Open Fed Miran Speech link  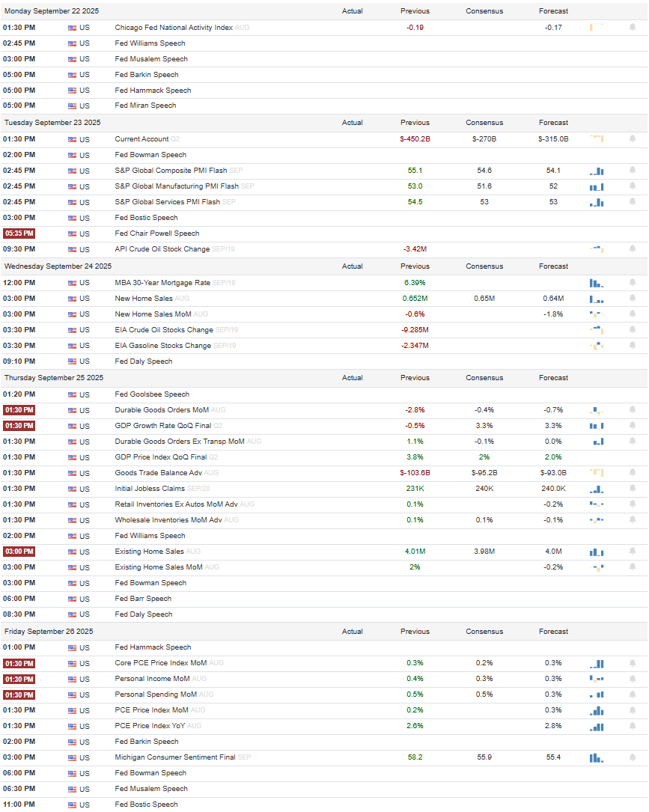[145, 105]
